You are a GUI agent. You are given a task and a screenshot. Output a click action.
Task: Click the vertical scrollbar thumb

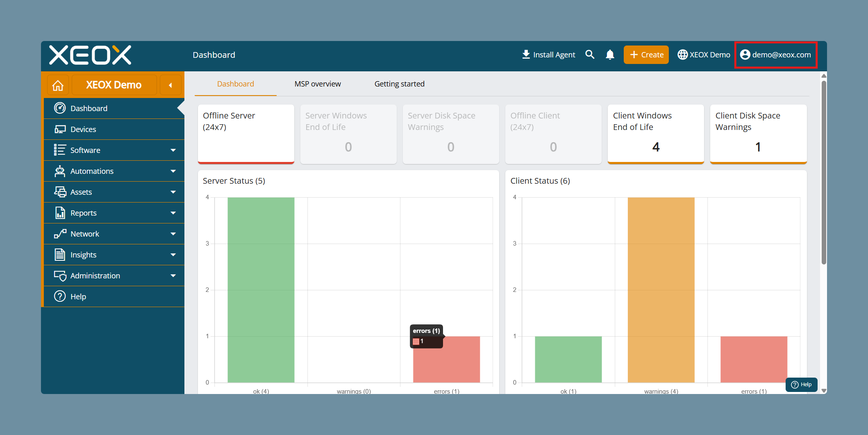point(824,172)
